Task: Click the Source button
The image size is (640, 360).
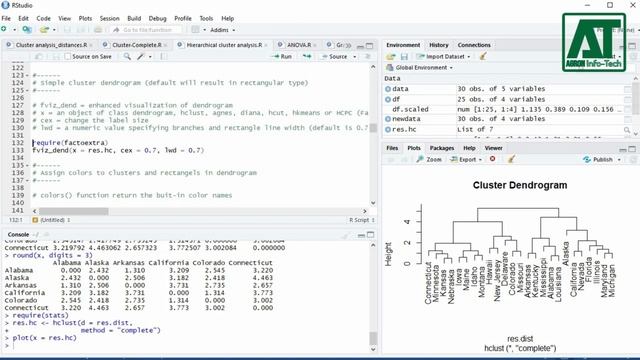Action: (335, 56)
